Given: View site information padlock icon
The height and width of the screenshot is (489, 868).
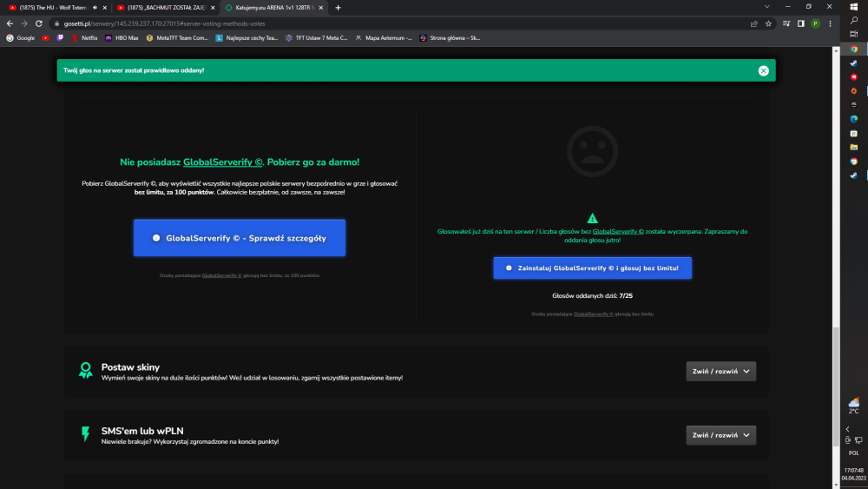Looking at the screenshot, I should (x=56, y=23).
